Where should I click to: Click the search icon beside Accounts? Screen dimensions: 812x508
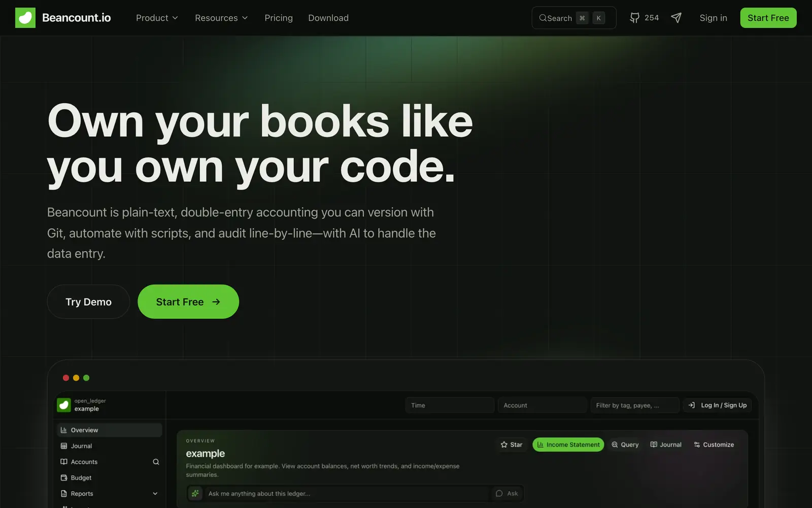pyautogui.click(x=156, y=462)
